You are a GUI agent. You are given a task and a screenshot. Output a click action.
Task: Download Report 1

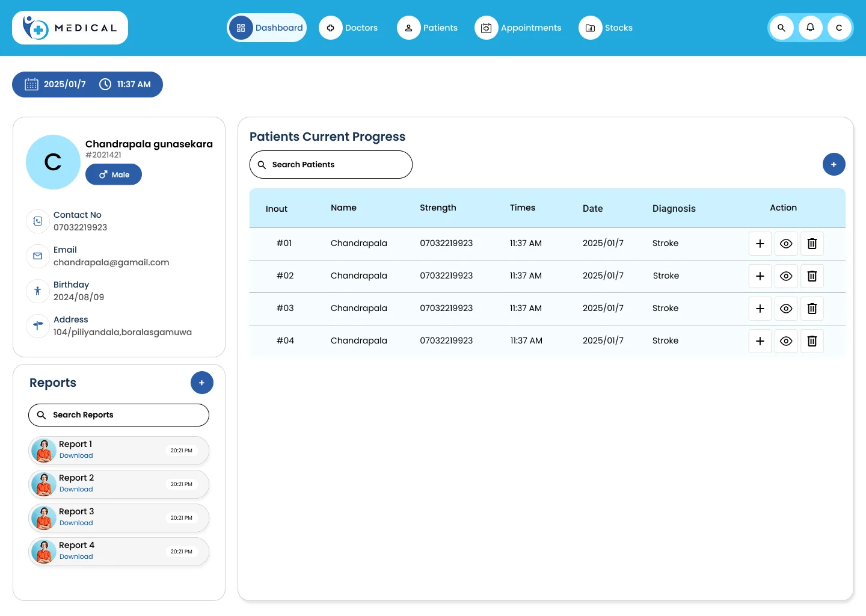pyautogui.click(x=76, y=456)
